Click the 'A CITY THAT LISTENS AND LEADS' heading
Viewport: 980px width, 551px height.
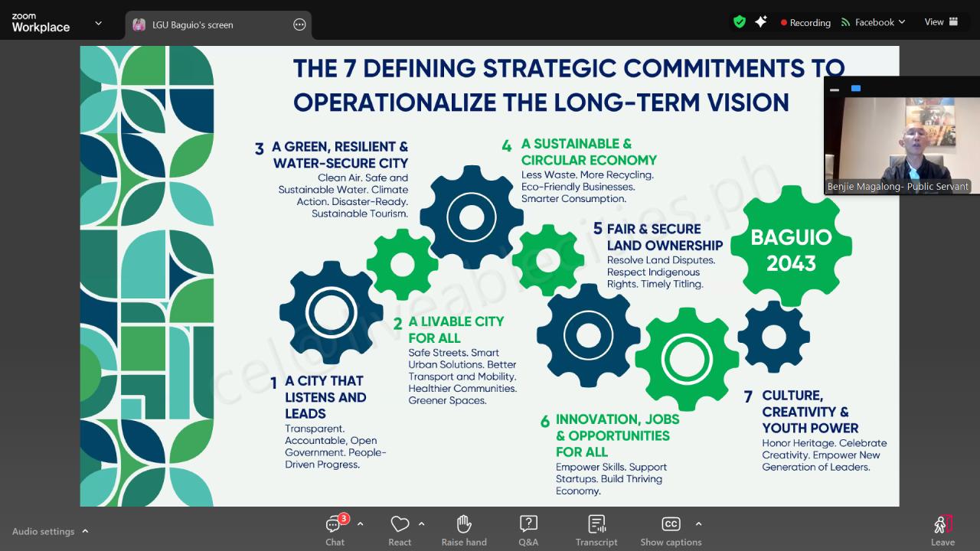(x=325, y=397)
